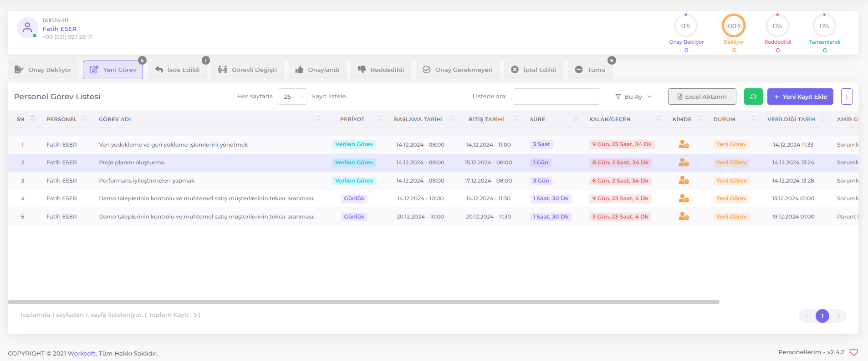
Task: Click the 0% Onay Bekliyor progress circle
Action: point(686,26)
